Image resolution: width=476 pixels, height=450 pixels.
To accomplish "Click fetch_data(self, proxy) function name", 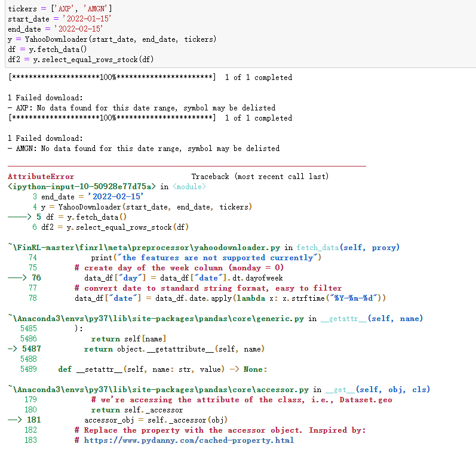I will tap(348, 248).
